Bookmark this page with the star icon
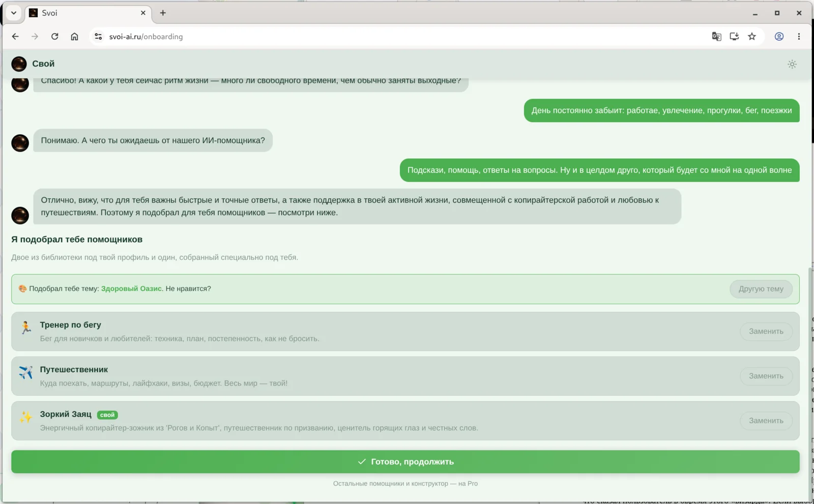This screenshot has width=814, height=504. 752,37
